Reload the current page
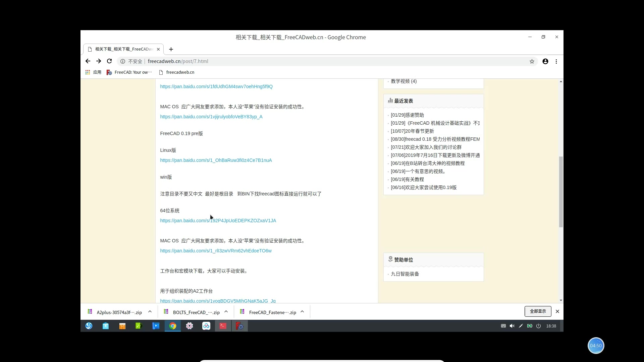644x362 pixels. [109, 61]
